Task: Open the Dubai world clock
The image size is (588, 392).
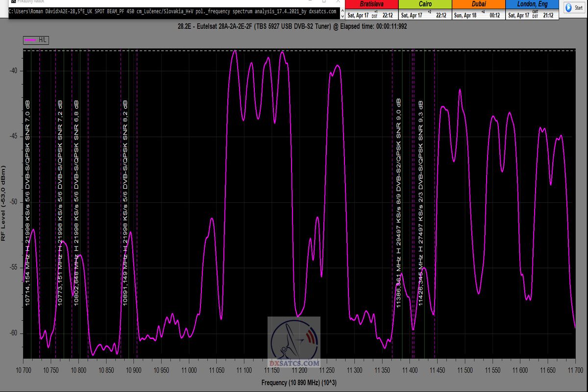Action: coord(478,4)
